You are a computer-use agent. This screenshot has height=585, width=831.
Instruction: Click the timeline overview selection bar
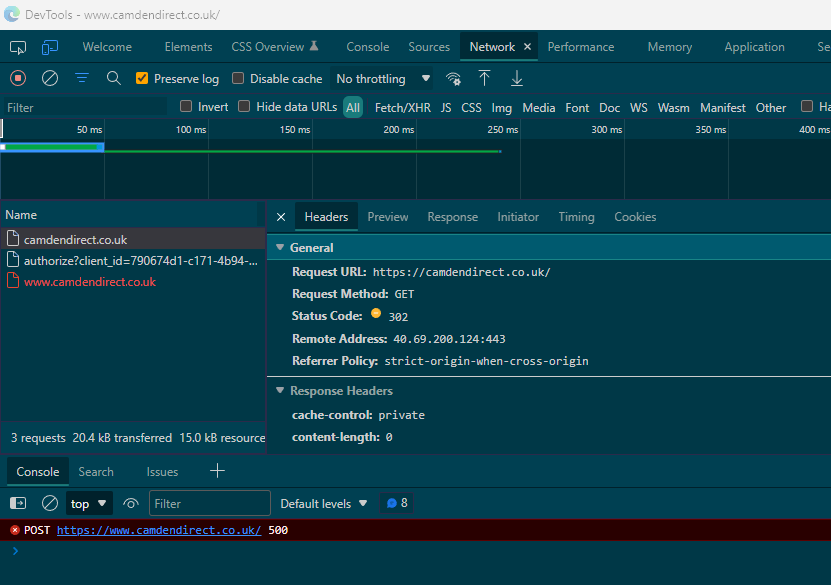pos(52,147)
